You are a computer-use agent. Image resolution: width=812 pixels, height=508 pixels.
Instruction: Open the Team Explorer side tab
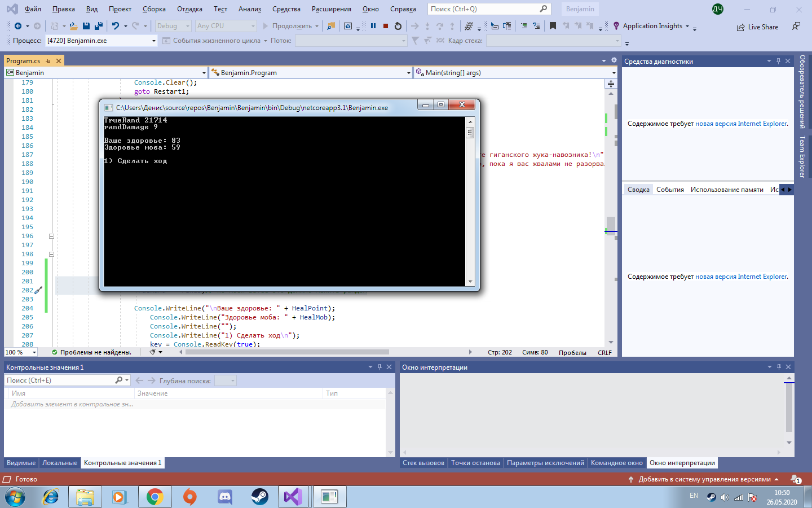(802, 157)
